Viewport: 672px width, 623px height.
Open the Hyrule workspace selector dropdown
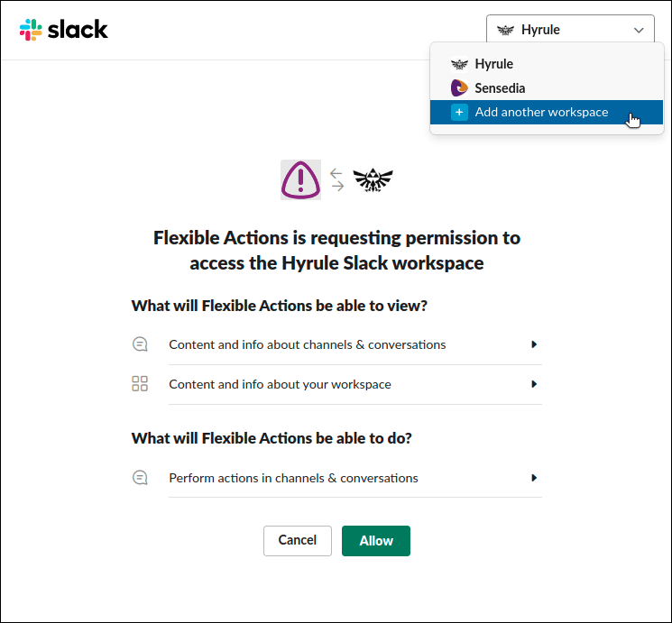[570, 30]
